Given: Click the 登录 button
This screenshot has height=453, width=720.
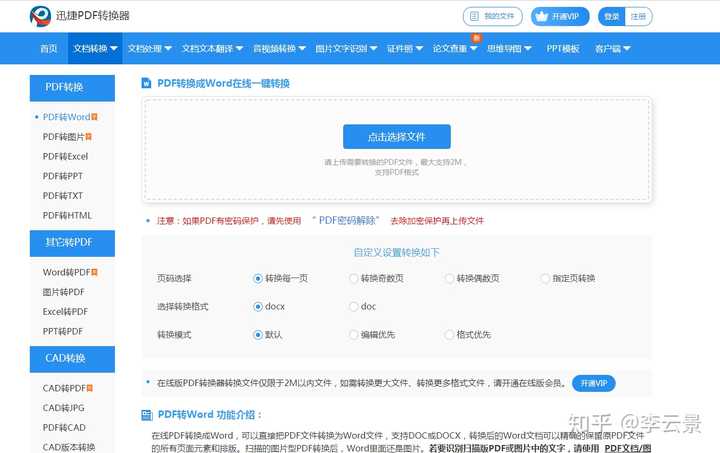Looking at the screenshot, I should [612, 17].
